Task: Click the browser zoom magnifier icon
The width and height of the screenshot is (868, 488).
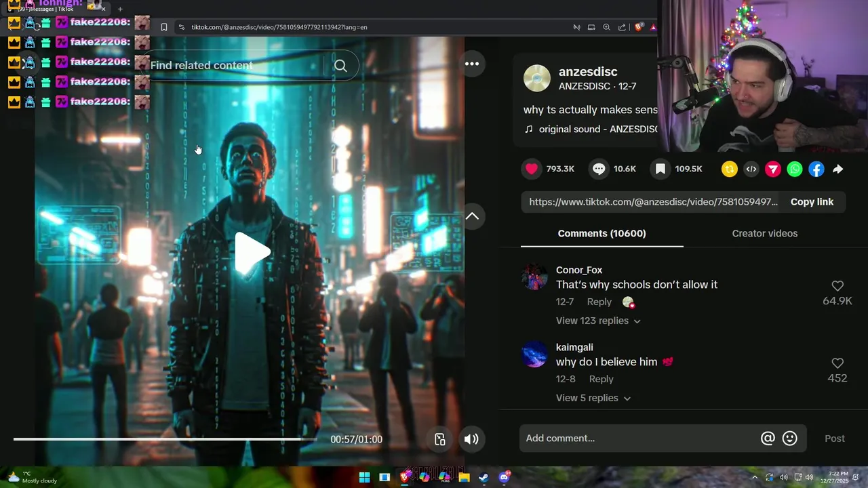Action: pos(606,27)
